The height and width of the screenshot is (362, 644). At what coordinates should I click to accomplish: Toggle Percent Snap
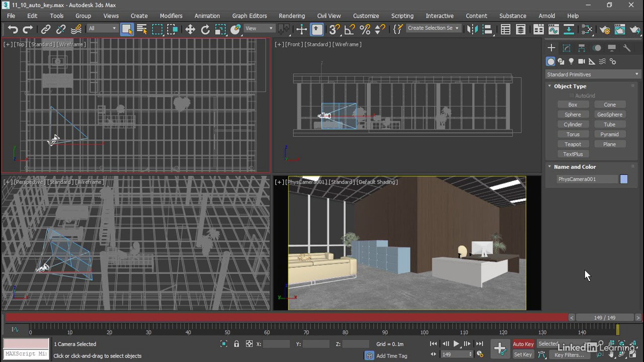pyautogui.click(x=365, y=30)
